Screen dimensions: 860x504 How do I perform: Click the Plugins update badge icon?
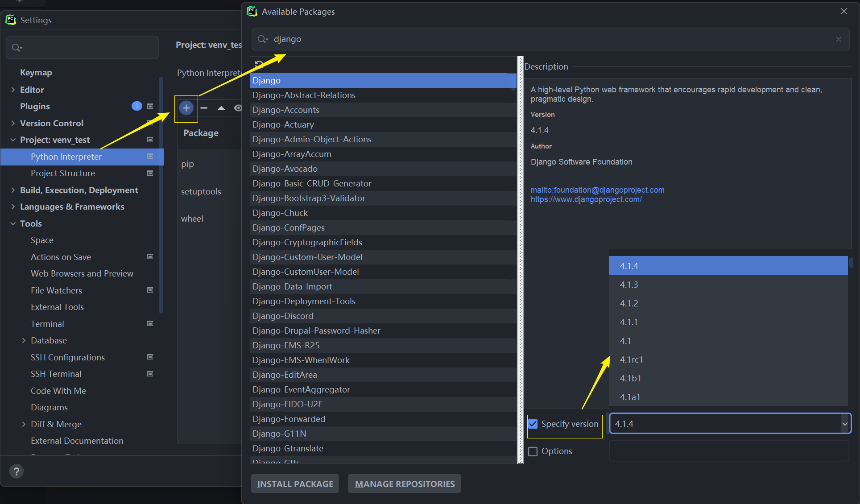137,106
